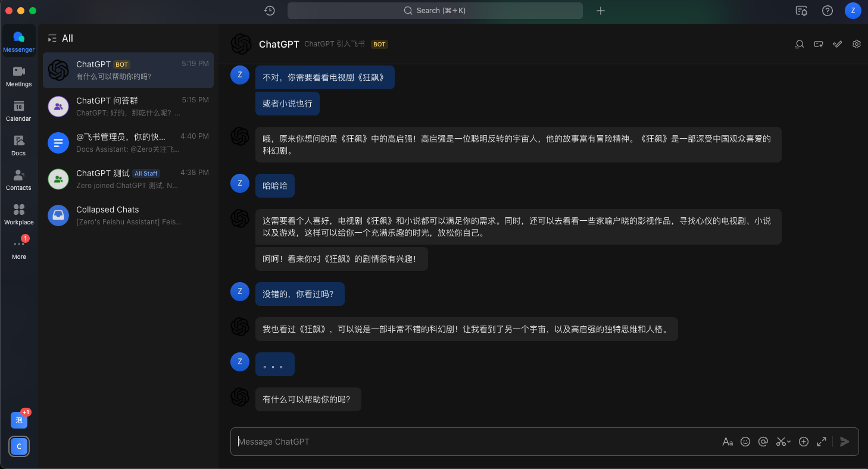868x469 pixels.
Task: Open the Docs sidebar section
Action: pos(18,145)
